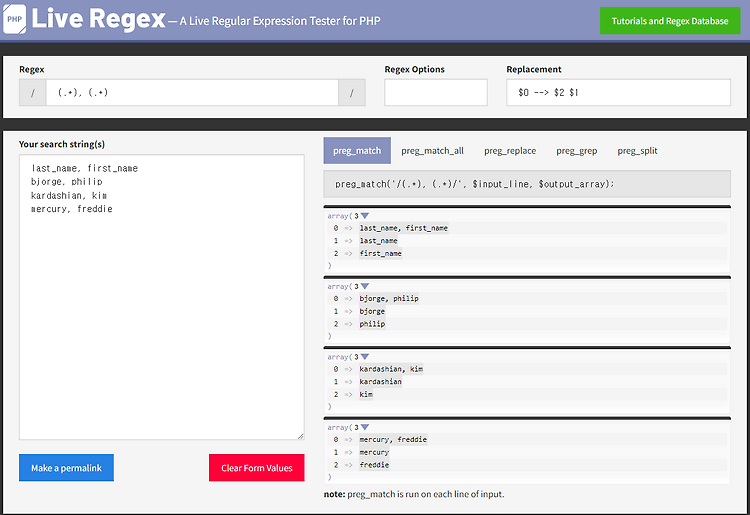Click the Live Regex title
The width and height of the screenshot is (750, 515).
pos(99,20)
